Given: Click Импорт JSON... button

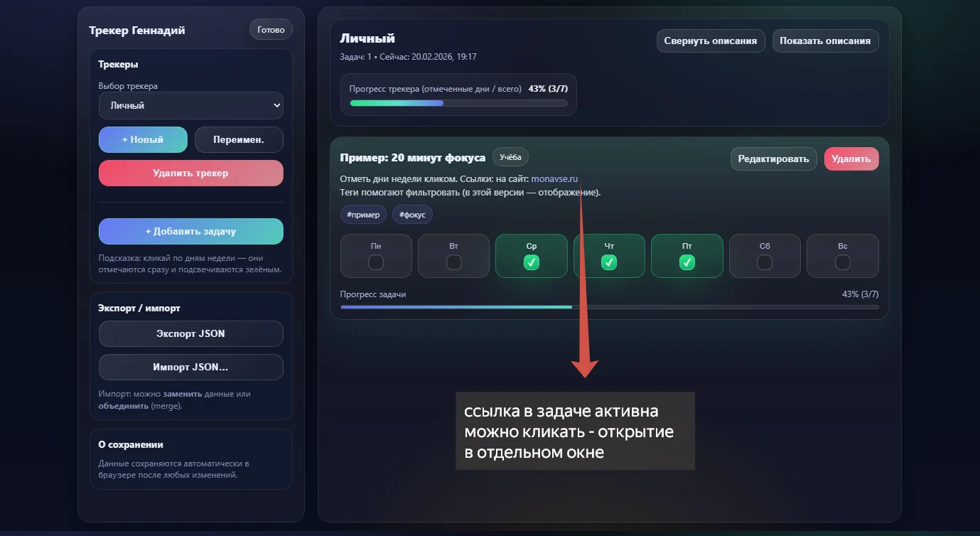Looking at the screenshot, I should tap(191, 368).
